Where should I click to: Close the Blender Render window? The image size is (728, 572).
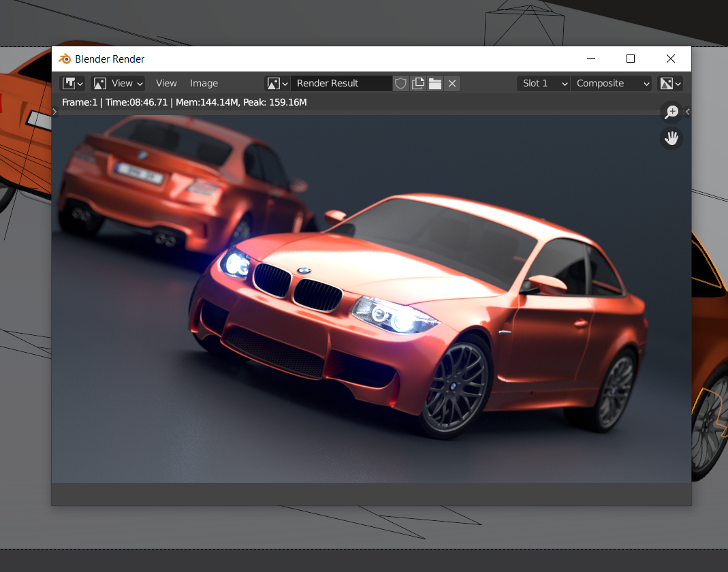pos(671,59)
